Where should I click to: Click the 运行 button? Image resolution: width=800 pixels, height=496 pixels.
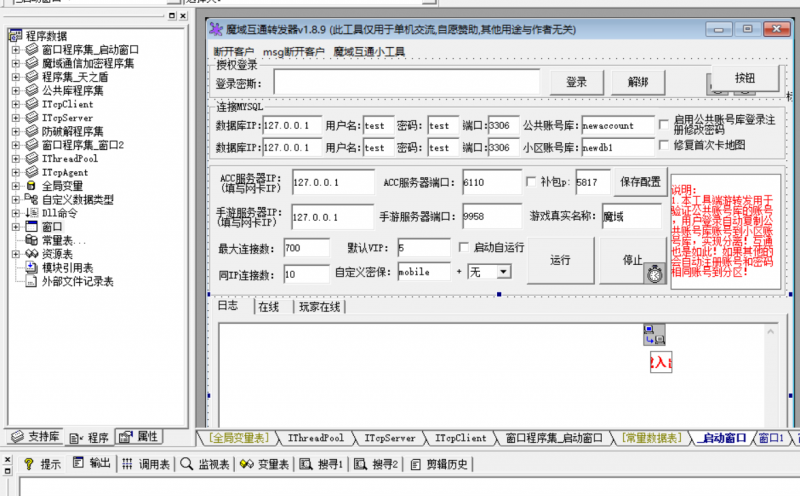pyautogui.click(x=560, y=260)
